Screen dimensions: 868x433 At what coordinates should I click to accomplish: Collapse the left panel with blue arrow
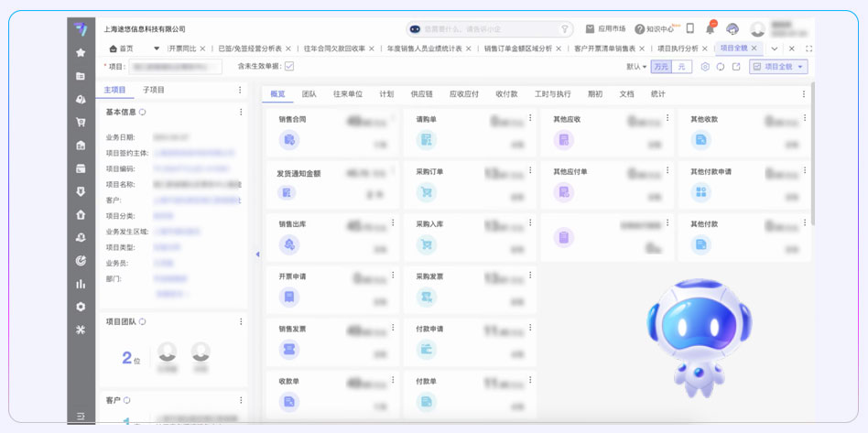coord(257,254)
